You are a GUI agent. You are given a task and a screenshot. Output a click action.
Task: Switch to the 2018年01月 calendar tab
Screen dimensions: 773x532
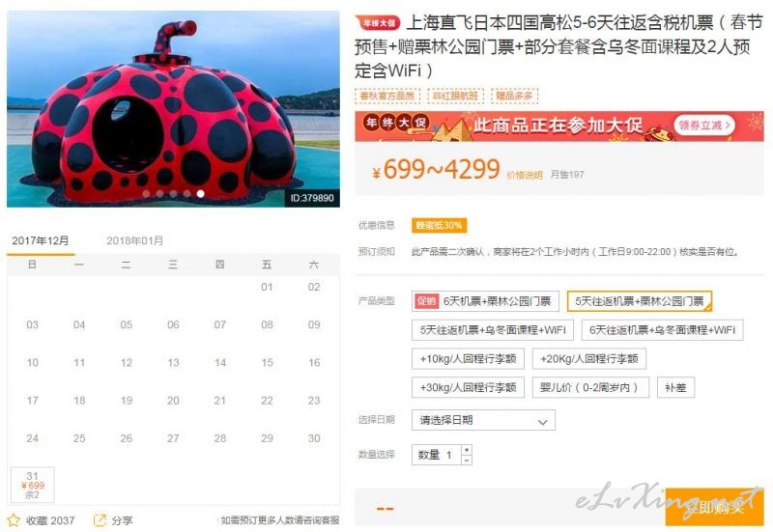tap(134, 240)
